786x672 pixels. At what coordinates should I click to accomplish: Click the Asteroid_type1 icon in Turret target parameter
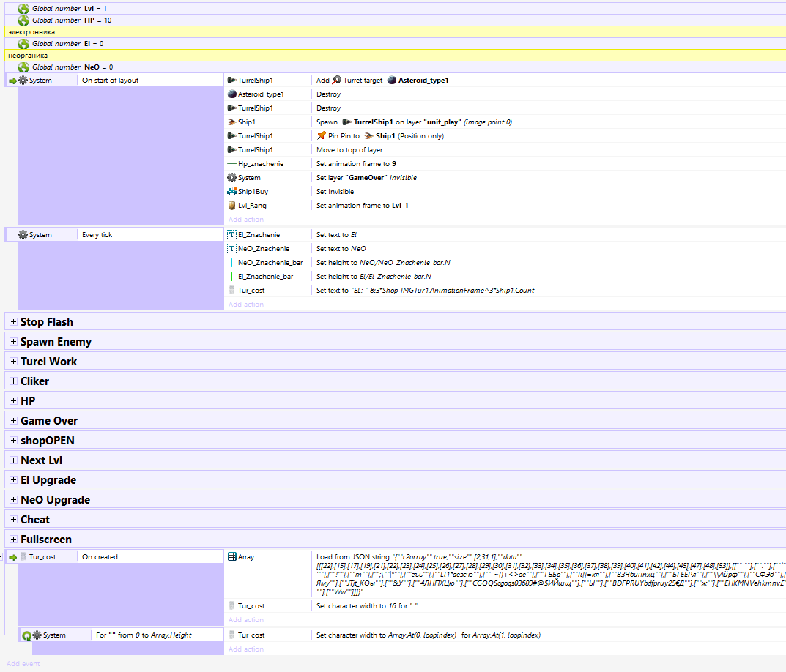tap(392, 81)
